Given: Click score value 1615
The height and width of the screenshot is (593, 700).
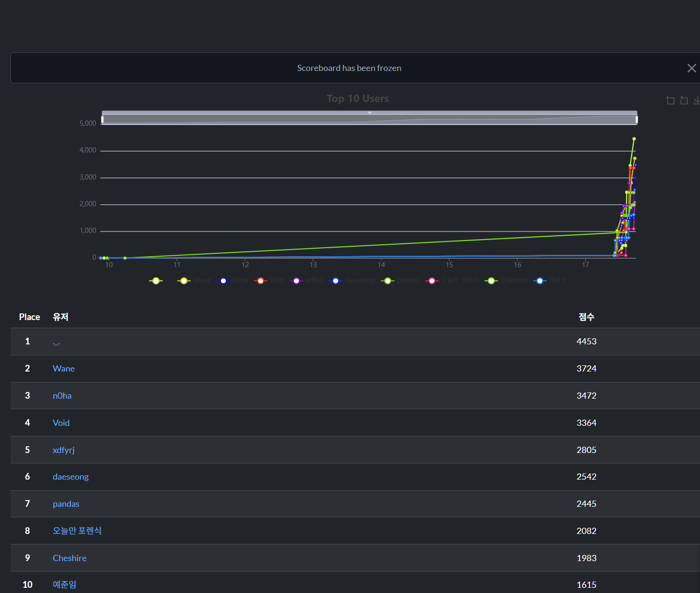Looking at the screenshot, I should pyautogui.click(x=587, y=585).
